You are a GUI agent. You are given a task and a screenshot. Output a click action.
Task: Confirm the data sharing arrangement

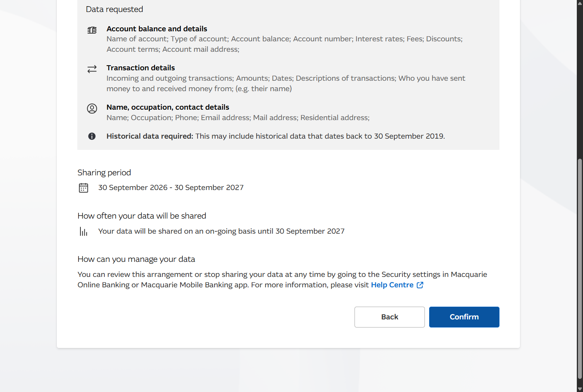click(464, 317)
